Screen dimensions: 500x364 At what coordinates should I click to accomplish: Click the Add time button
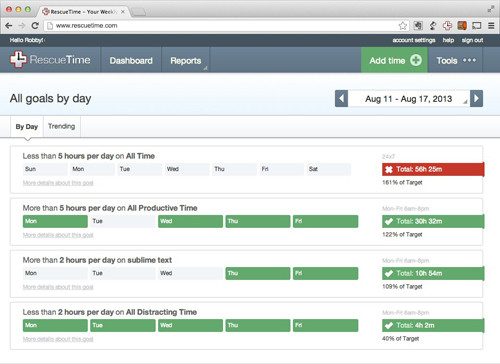click(x=394, y=60)
